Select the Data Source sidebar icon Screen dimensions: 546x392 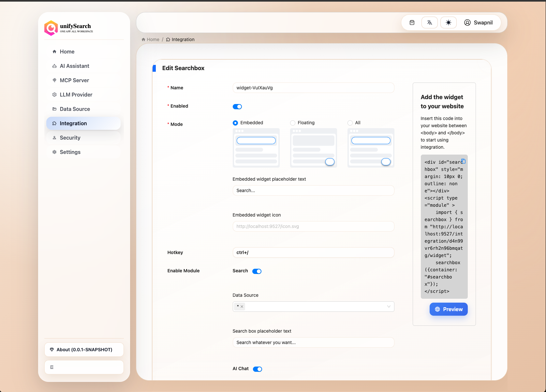(x=54, y=109)
